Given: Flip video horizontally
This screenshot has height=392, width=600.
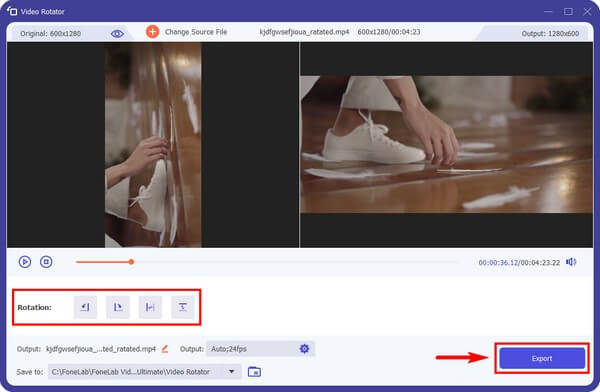Looking at the screenshot, I should point(150,307).
